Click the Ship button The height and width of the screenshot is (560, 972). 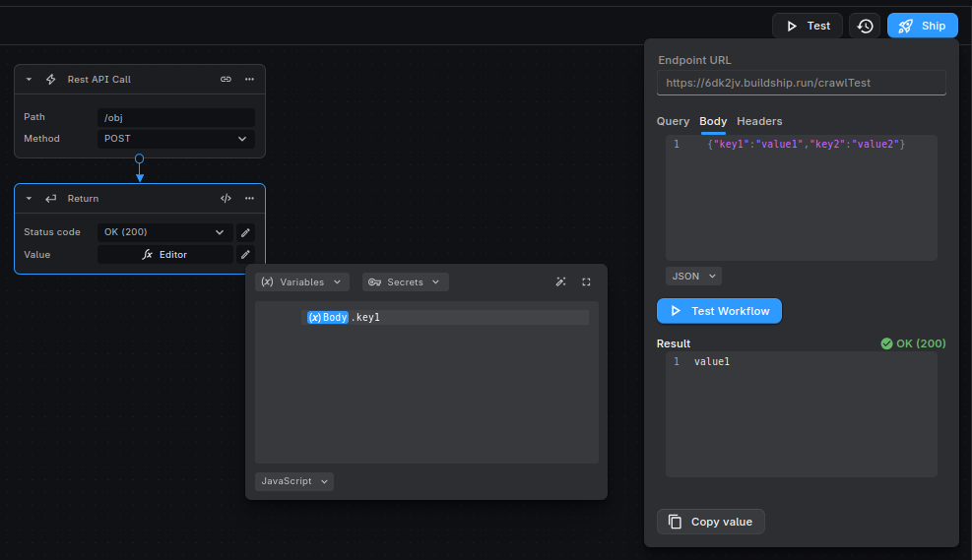(x=923, y=26)
